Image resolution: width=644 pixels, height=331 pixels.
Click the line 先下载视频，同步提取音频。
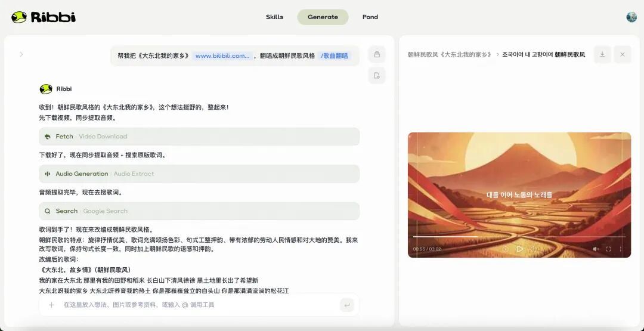(78, 118)
